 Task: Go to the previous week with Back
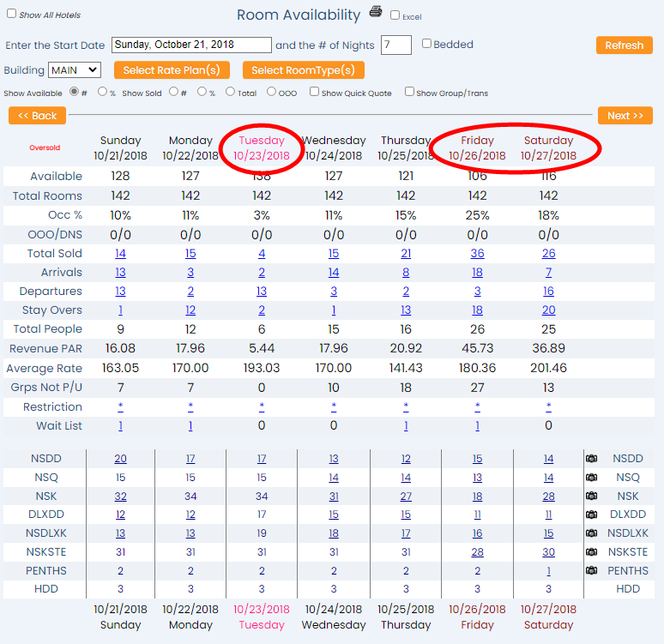click(x=37, y=116)
